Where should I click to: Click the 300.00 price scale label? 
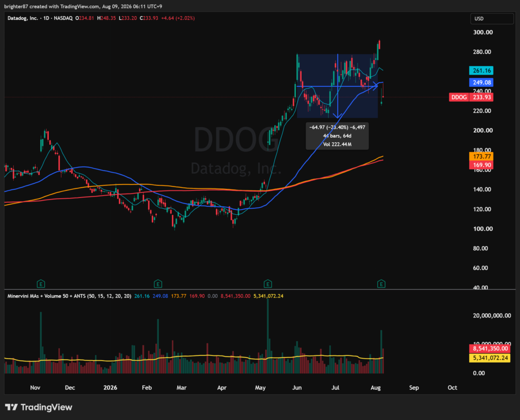coord(482,32)
